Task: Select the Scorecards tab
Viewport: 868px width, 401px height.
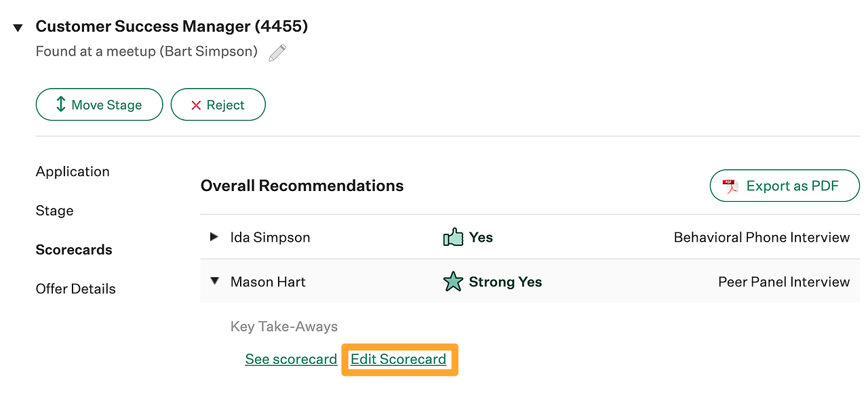Action: tap(74, 250)
